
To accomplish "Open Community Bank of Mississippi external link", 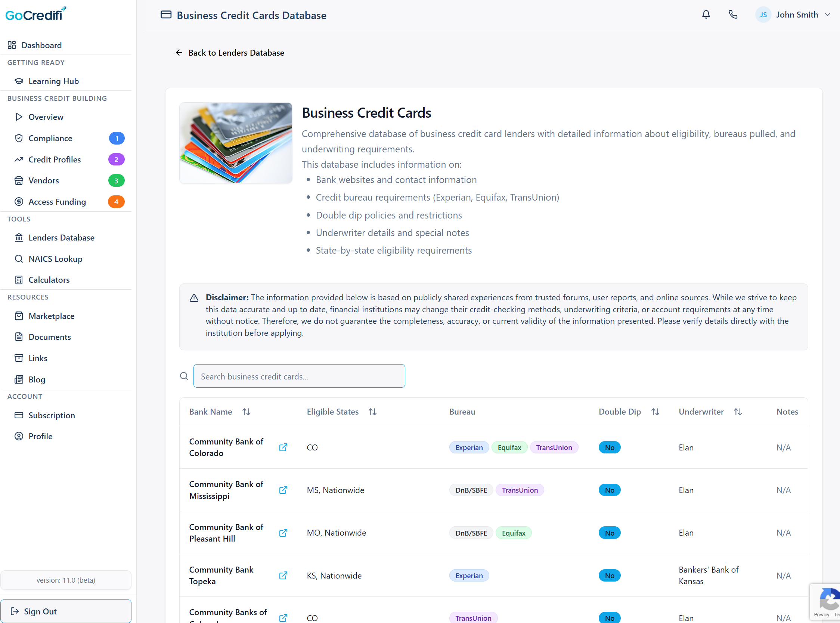I will tap(283, 490).
